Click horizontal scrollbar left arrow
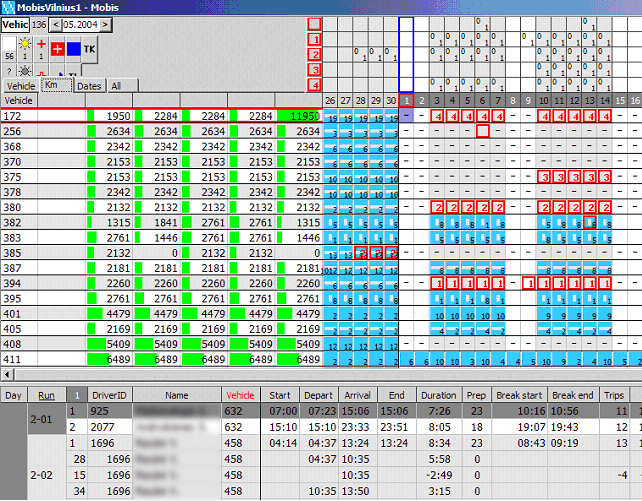 coord(7,374)
